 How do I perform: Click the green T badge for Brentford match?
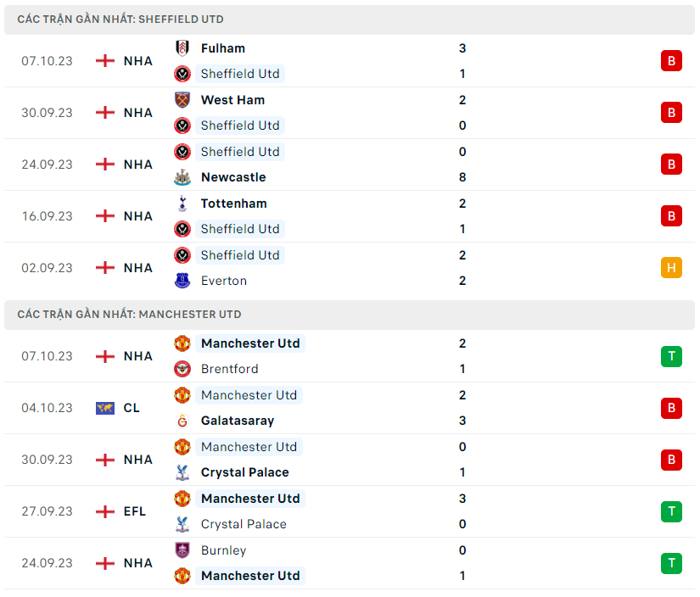(x=671, y=356)
